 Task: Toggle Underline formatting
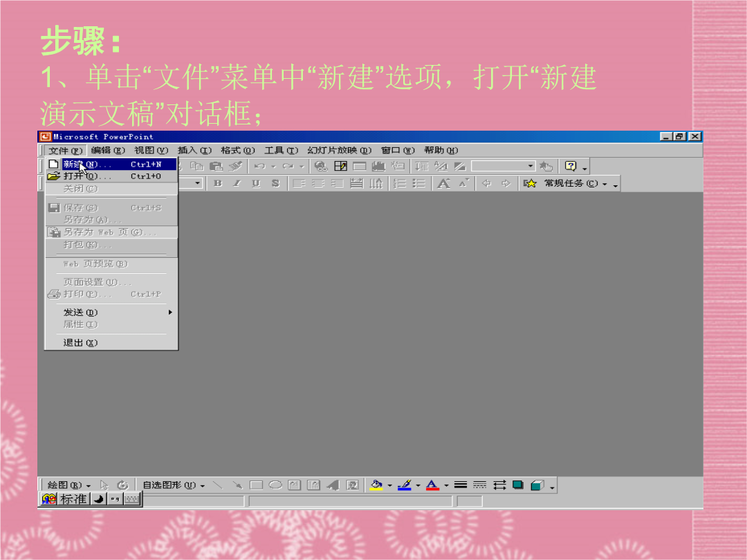257,183
